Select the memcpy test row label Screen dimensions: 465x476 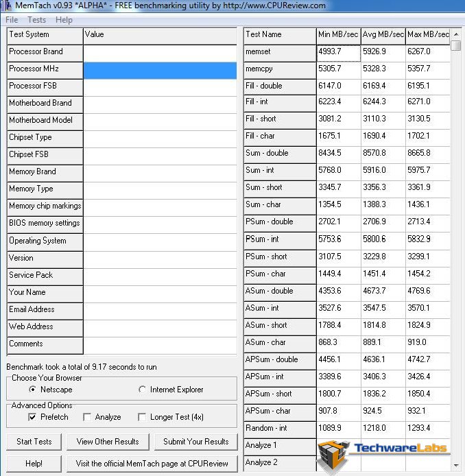(280, 71)
